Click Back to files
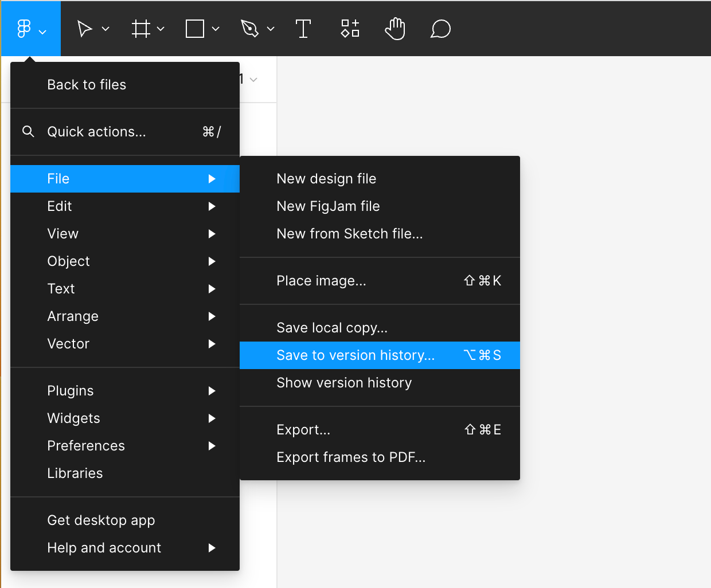The width and height of the screenshot is (711, 588). pyautogui.click(x=87, y=85)
